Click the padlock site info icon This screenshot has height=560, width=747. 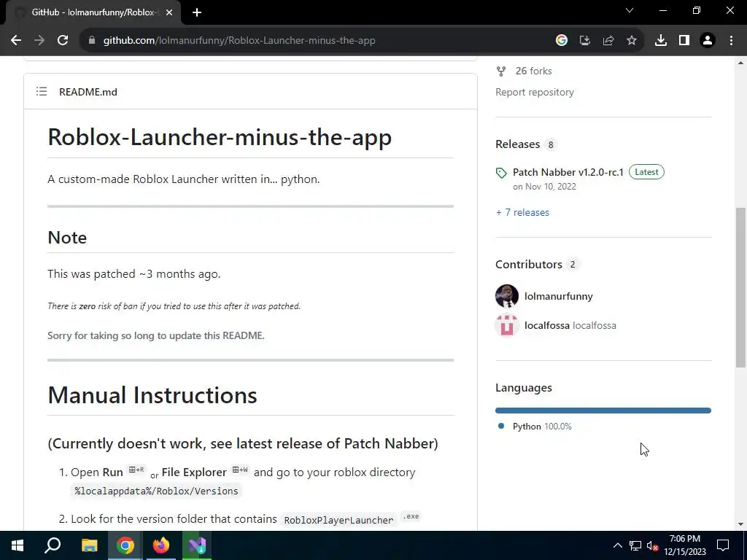(92, 41)
